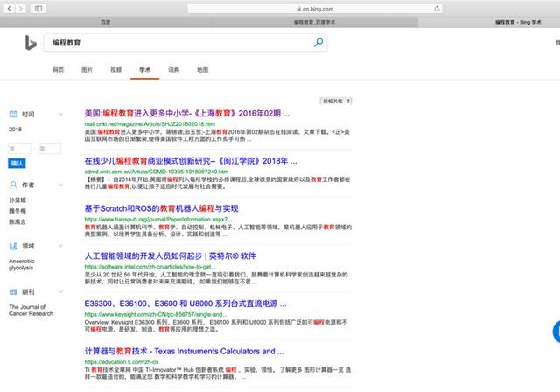The height and width of the screenshot is (392, 560).
Task: Go forward with Safari's forward arrow
Action: [21, 8]
